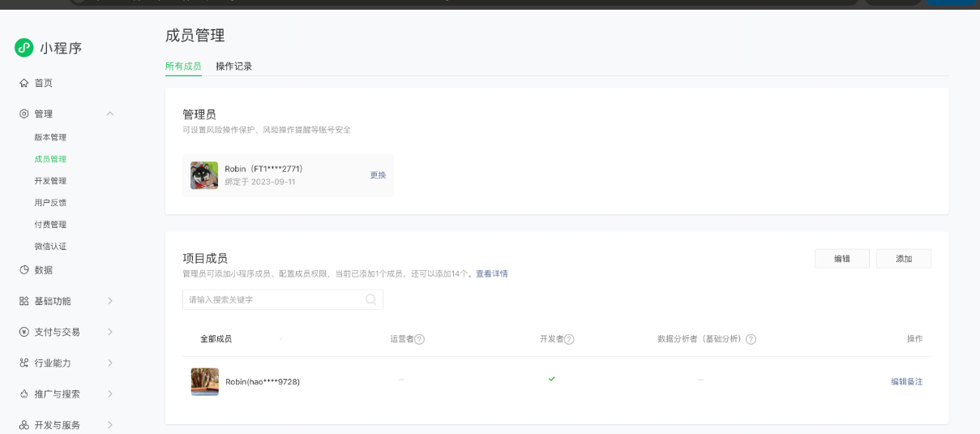This screenshot has height=434, width=980.
Task: Click the 编辑 button in 项目成员
Action: pyautogui.click(x=842, y=259)
